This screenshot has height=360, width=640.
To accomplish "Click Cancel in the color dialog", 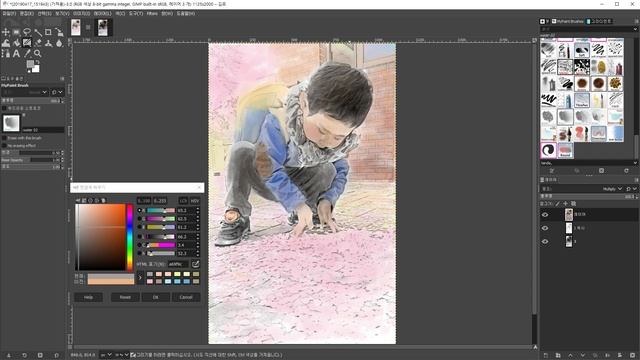I will [186, 297].
